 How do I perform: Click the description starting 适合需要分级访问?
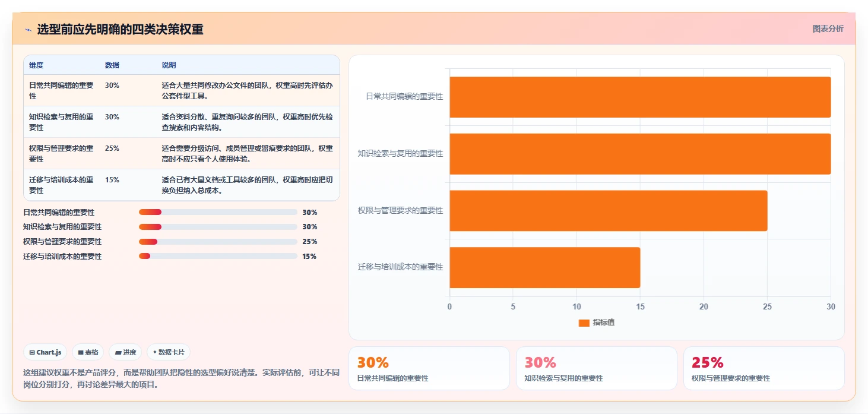coord(248,153)
